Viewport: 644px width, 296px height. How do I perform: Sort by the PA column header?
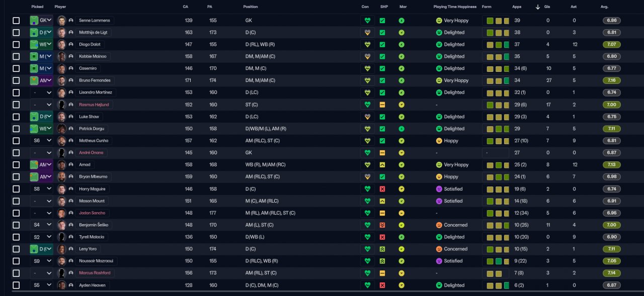point(210,7)
